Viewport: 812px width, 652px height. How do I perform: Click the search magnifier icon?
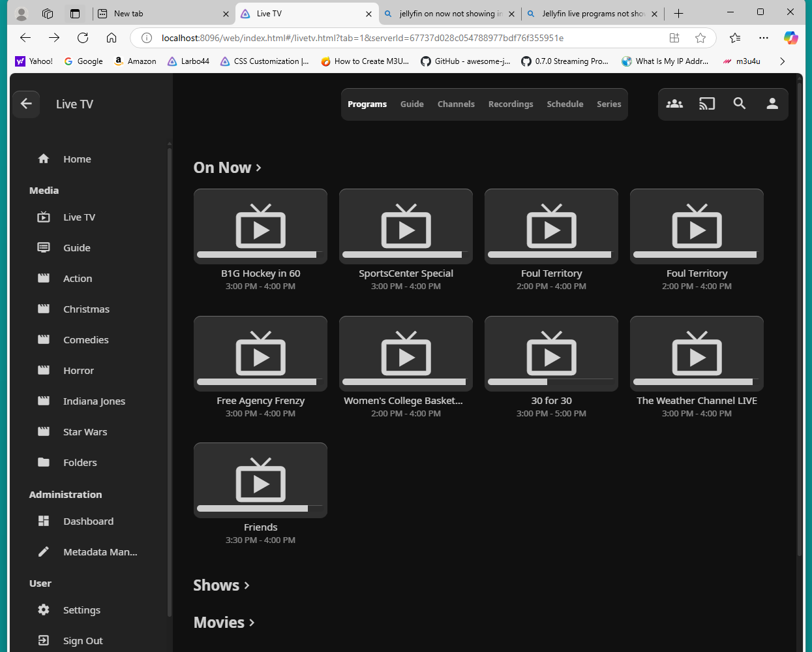pos(740,104)
